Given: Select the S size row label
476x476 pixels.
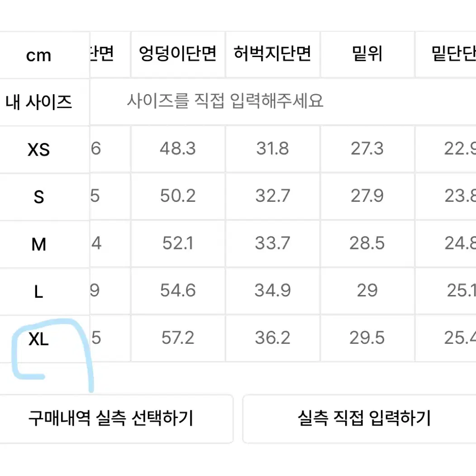Looking at the screenshot, I should coord(38,197).
